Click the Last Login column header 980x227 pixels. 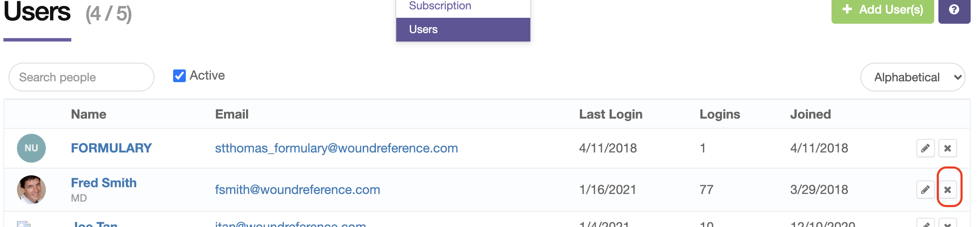(x=610, y=114)
